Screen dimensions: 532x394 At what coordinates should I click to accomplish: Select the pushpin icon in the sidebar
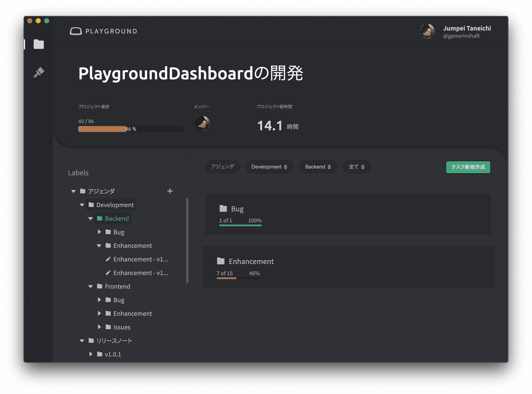(x=39, y=72)
